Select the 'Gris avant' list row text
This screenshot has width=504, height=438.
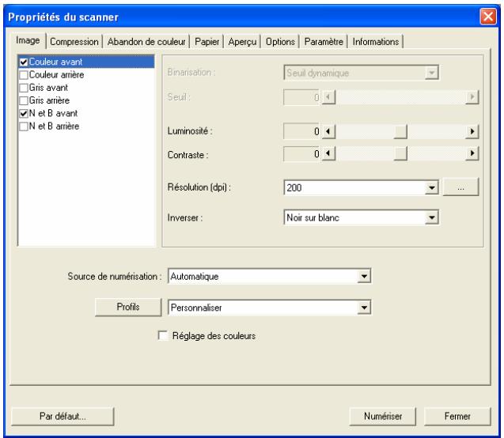[48, 88]
